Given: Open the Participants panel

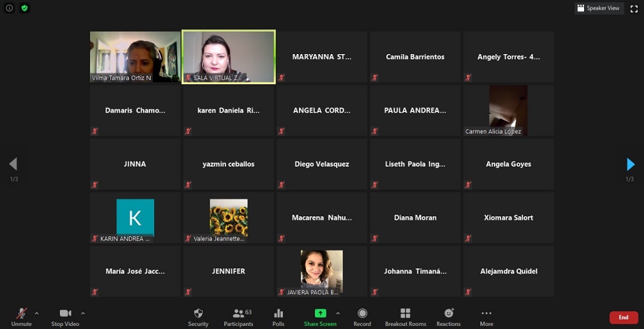Looking at the screenshot, I should [238, 314].
